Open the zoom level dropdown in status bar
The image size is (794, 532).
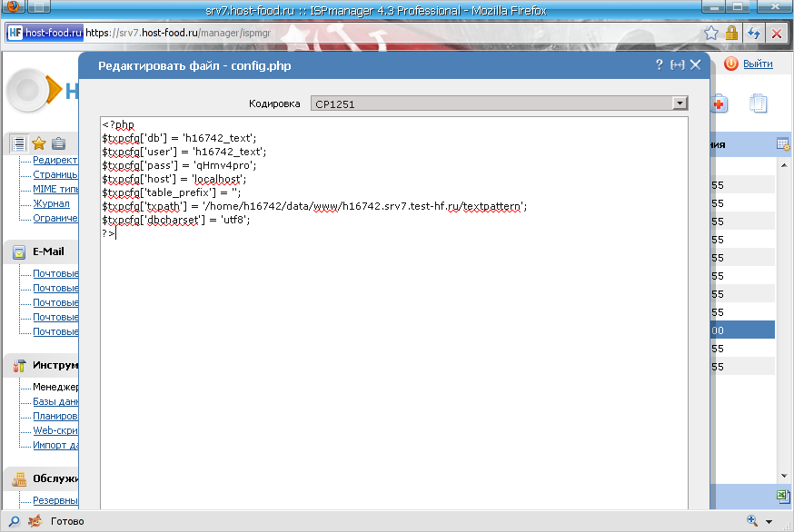pos(769,521)
